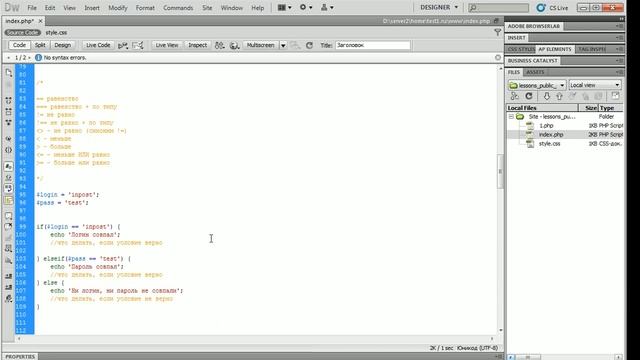This screenshot has height=360, width=640.
Task: Click the Balance Braces icon
Action: (x=9, y=150)
